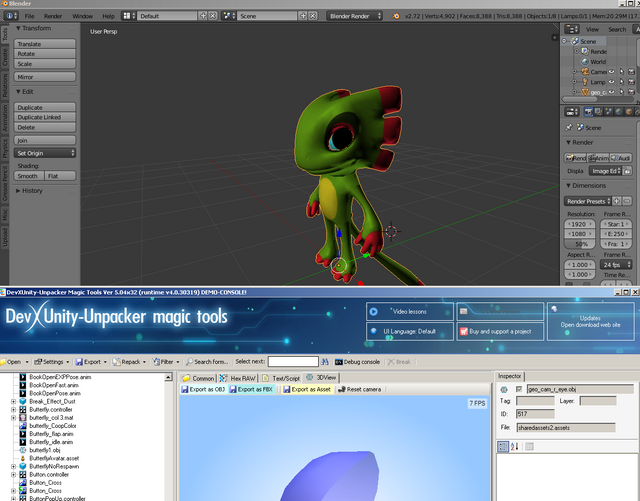Open the File menu in Blender
This screenshot has width=640, height=501.
pyautogui.click(x=29, y=16)
